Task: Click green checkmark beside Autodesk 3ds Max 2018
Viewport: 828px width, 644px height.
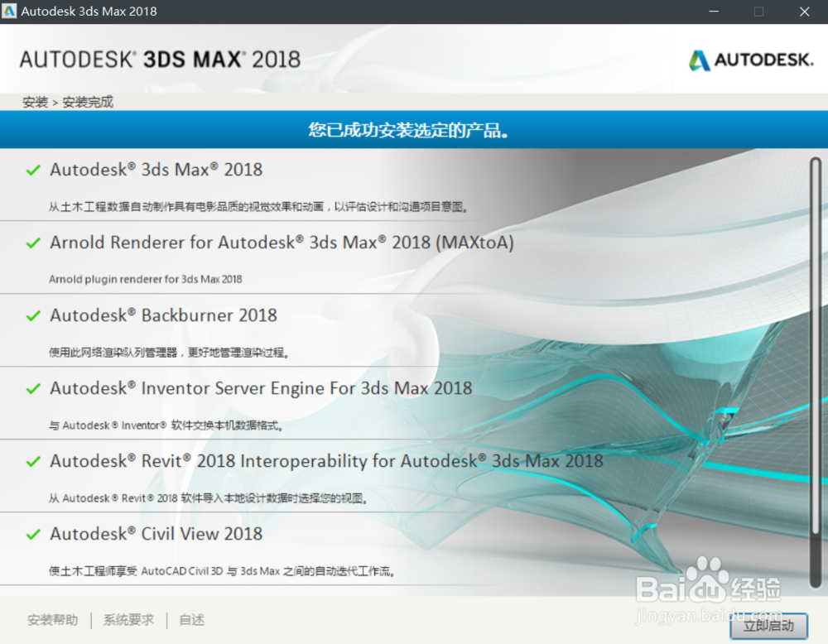Action: pyautogui.click(x=33, y=170)
